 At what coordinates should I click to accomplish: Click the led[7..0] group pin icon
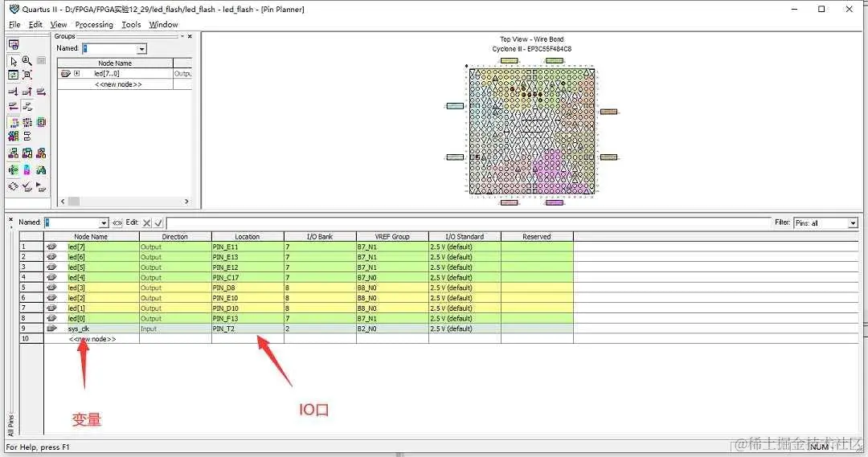click(65, 73)
